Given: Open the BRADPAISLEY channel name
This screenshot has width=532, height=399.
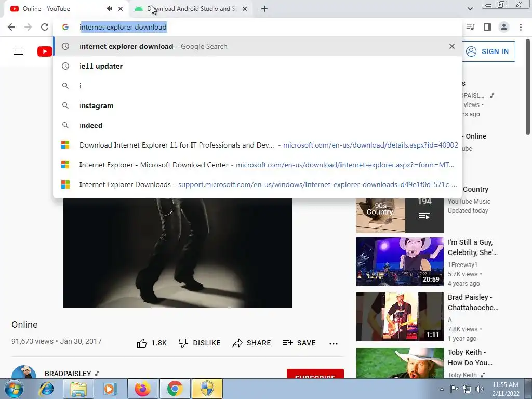Looking at the screenshot, I should click(68, 374).
